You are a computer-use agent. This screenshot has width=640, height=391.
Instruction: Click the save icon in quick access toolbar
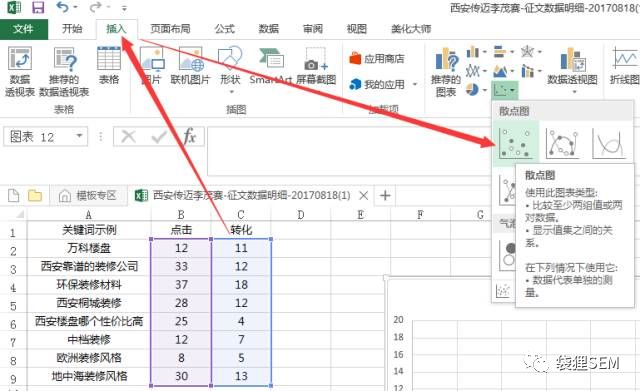[x=38, y=7]
